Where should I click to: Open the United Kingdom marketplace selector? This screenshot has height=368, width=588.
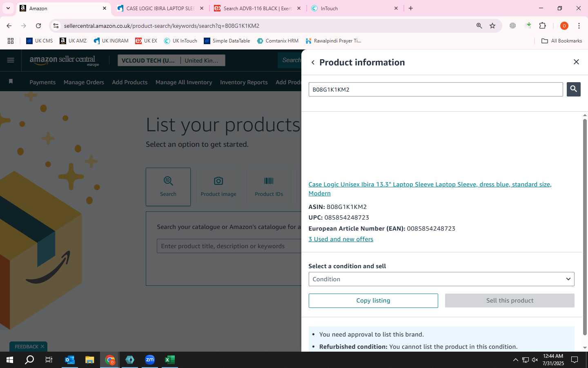pos(203,61)
